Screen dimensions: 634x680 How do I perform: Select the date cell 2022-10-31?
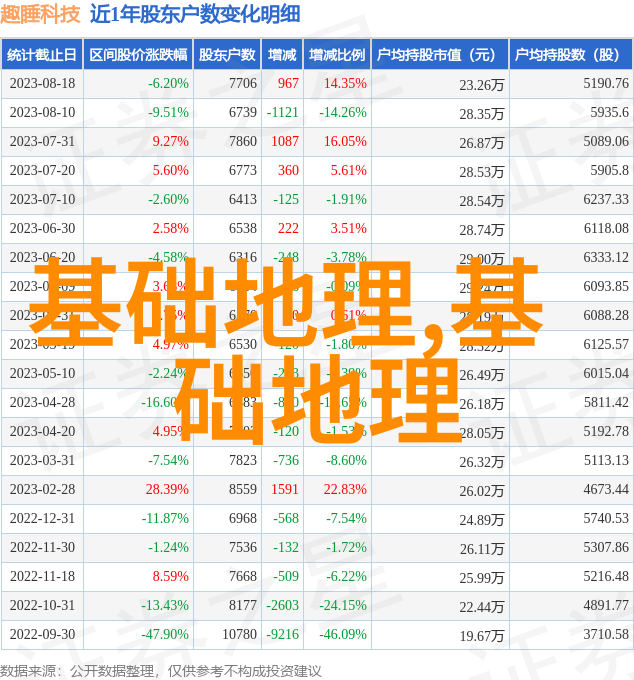pos(42,606)
